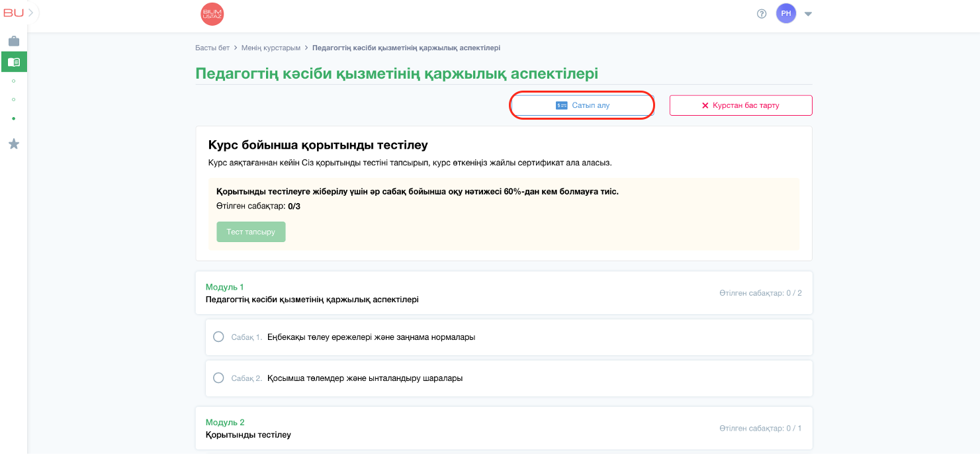Open Менің курстарым breadcrumb link

(x=271, y=48)
